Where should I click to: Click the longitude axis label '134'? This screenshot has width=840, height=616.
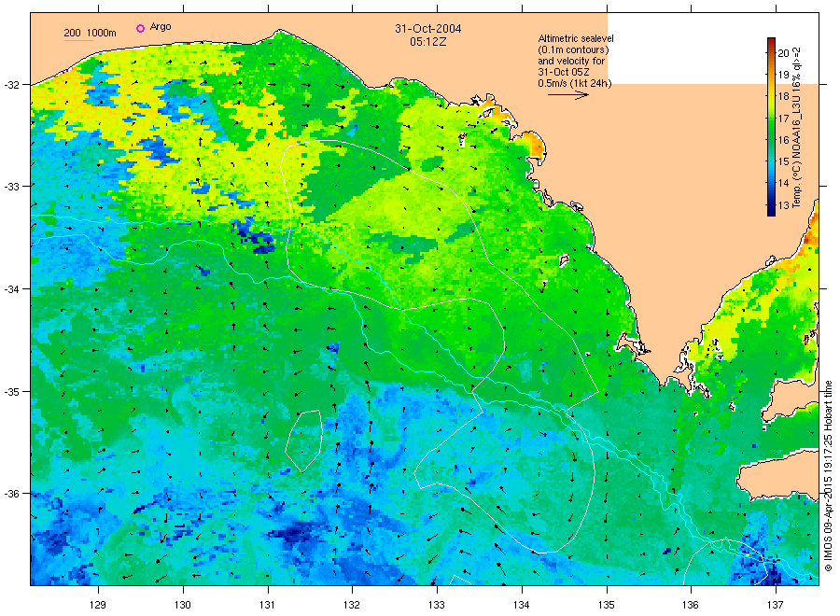point(521,605)
